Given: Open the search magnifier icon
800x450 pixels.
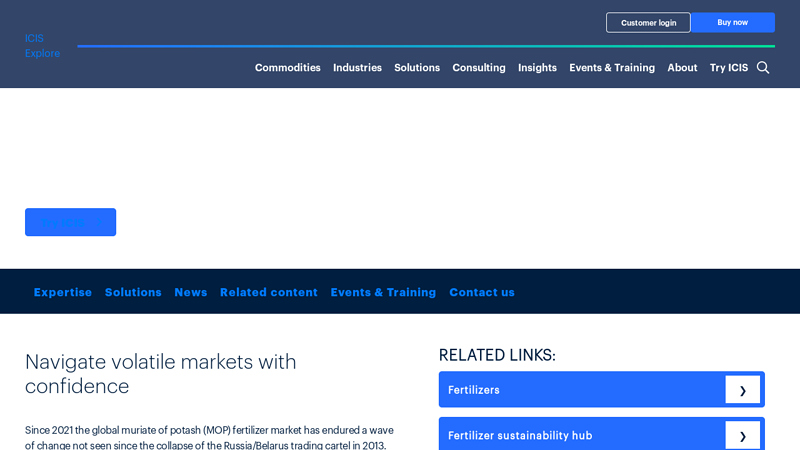Looking at the screenshot, I should (x=763, y=67).
